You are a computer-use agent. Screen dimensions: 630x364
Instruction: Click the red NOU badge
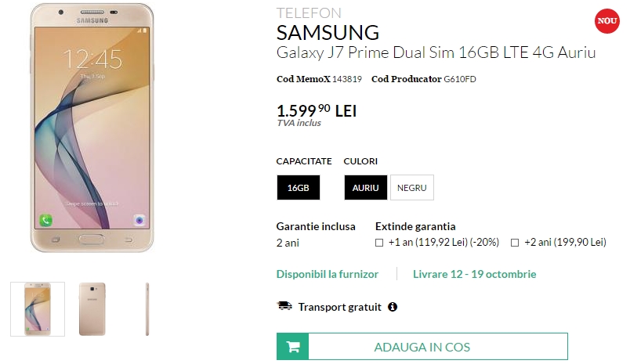pos(606,21)
